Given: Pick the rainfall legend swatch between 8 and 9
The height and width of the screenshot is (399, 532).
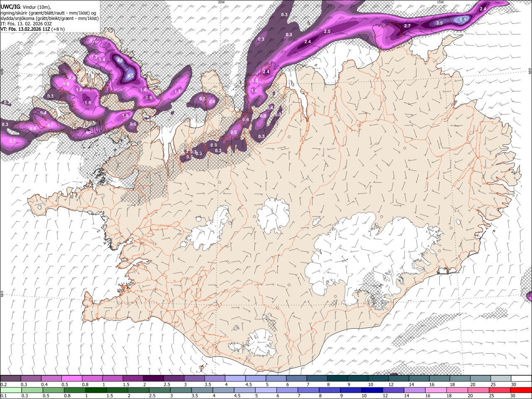Looking at the screenshot, I should pos(330,390).
